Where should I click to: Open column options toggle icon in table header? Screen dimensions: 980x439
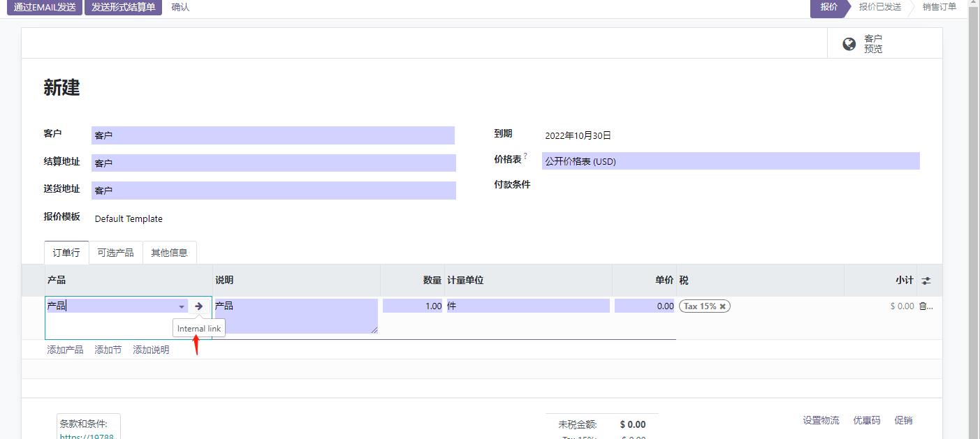pos(926,281)
